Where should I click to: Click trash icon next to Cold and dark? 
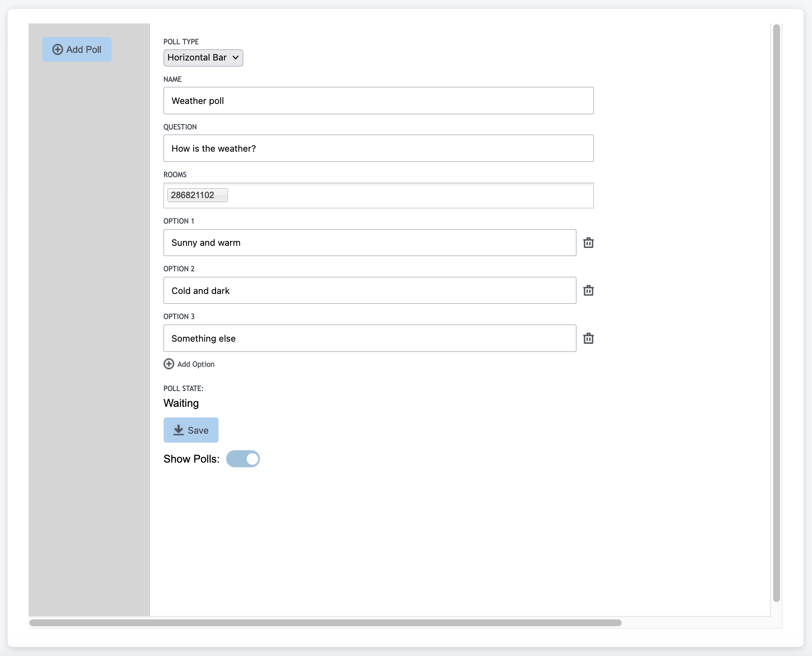click(x=588, y=291)
